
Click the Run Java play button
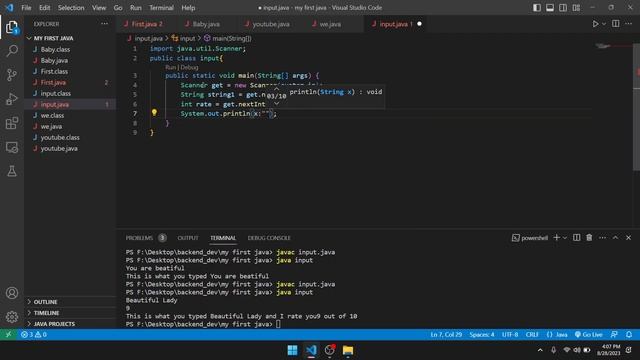[595, 24]
